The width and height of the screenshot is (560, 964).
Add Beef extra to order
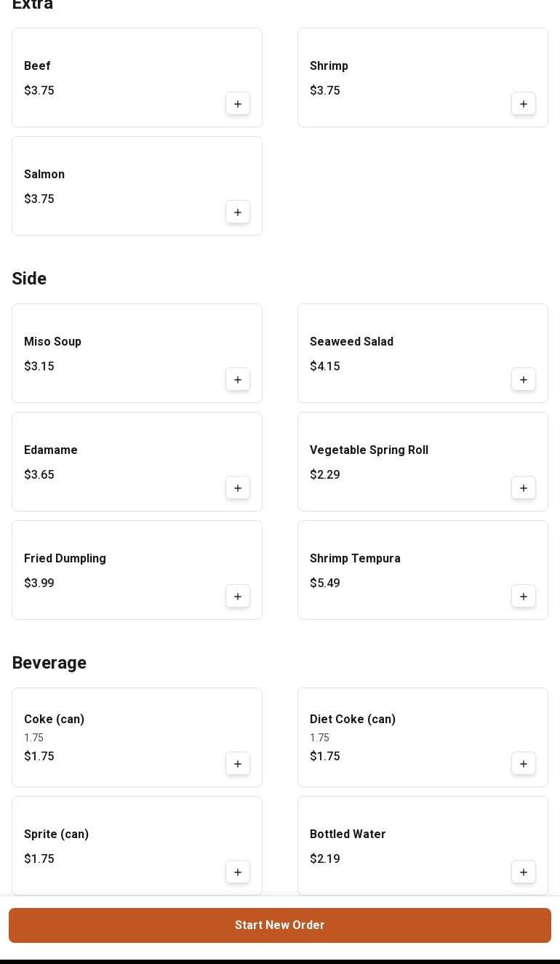[238, 104]
